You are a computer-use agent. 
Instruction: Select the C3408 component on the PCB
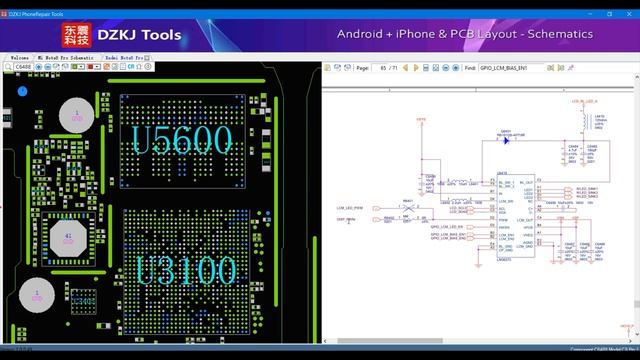click(84, 302)
